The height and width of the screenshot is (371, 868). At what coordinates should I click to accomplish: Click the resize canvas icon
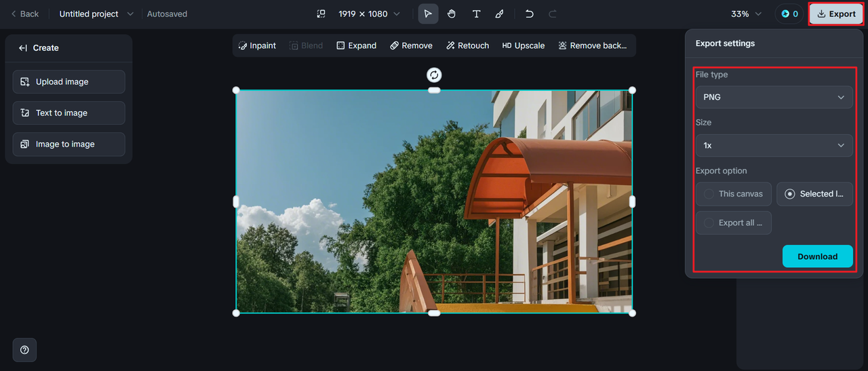pyautogui.click(x=321, y=14)
